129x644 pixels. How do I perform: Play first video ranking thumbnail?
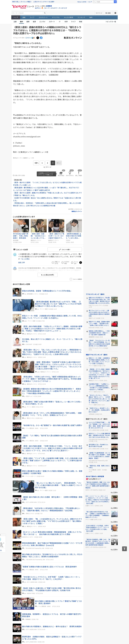[x=114, y=425]
